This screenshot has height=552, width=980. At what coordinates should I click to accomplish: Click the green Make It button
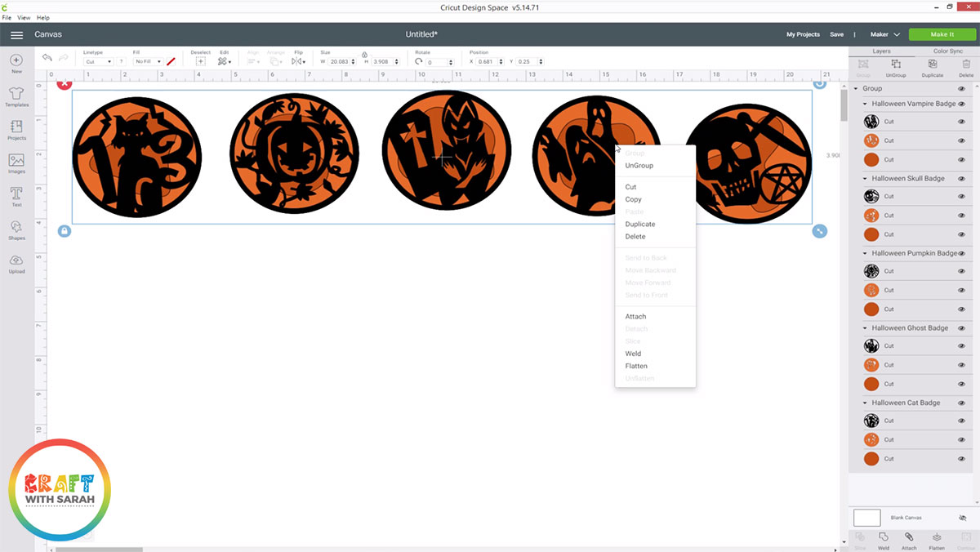942,34
